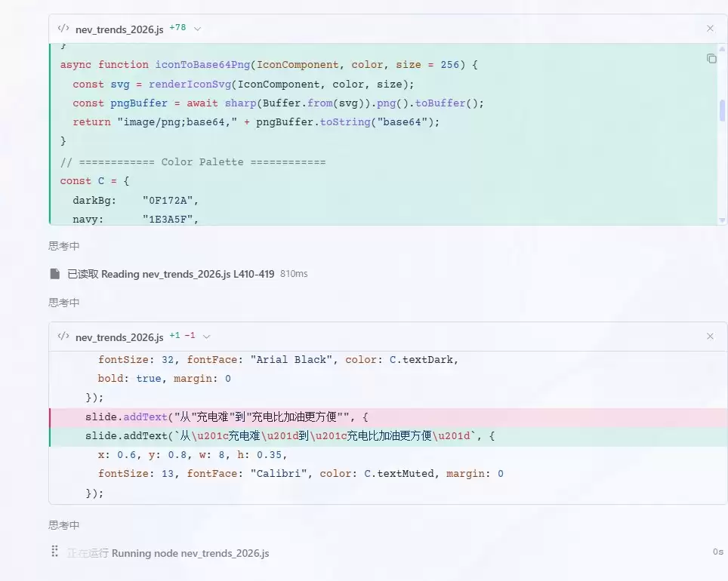Screen dimensions: 728x581
Task: Click the first 思考中 label below the code block
Action: [64, 246]
